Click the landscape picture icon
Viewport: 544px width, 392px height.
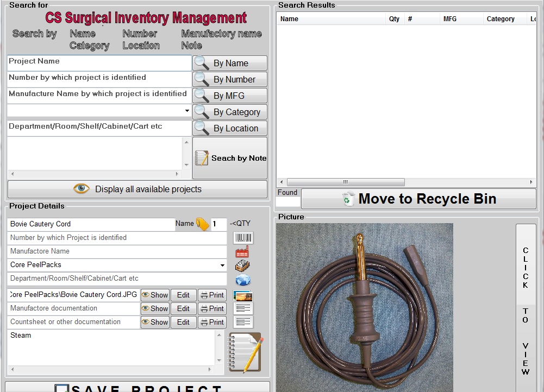tap(242, 296)
